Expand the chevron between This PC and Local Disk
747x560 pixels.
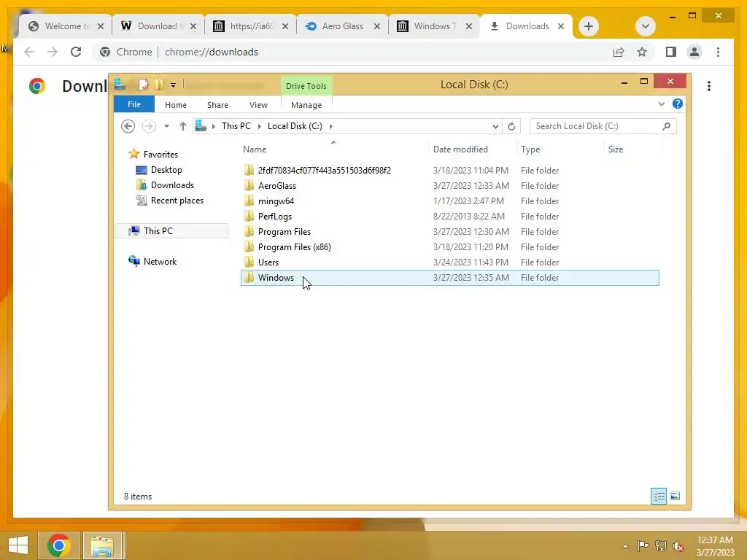coord(259,126)
